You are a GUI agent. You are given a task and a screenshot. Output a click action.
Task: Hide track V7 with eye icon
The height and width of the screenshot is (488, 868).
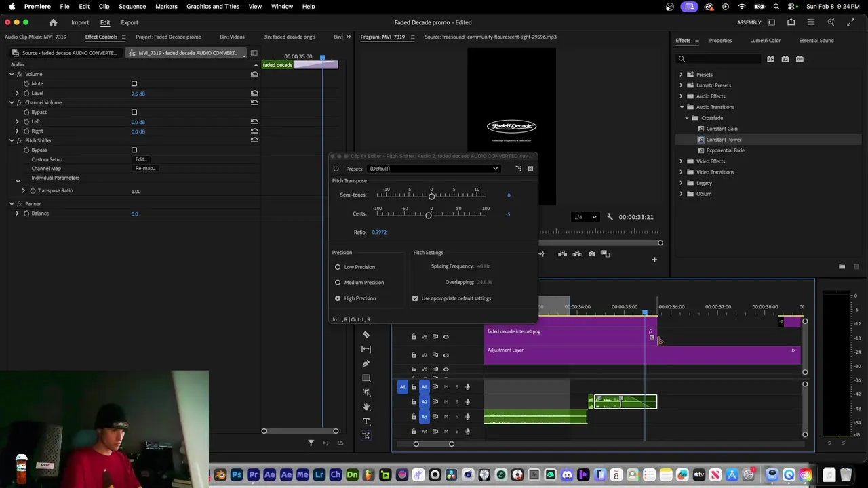446,355
